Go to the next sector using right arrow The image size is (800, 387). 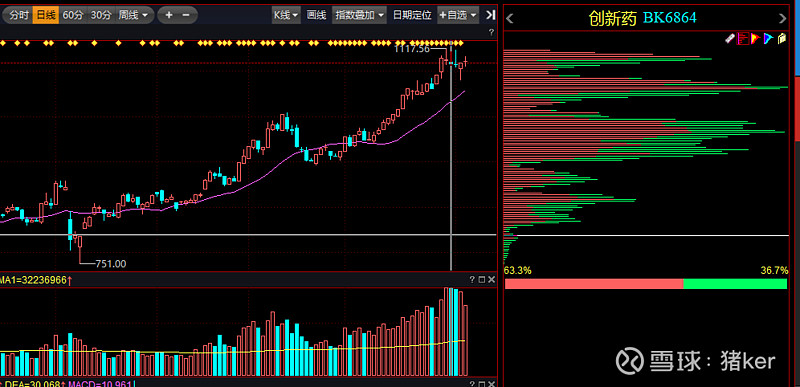pos(783,19)
